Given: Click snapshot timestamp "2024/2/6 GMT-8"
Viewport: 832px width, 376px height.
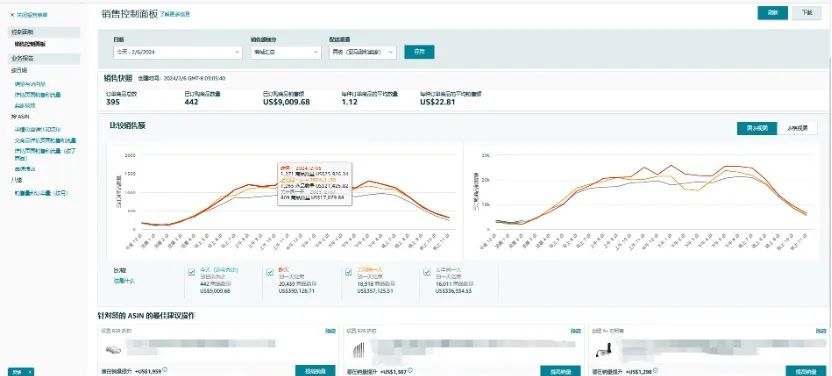Looking at the screenshot, I should pyautogui.click(x=195, y=78).
